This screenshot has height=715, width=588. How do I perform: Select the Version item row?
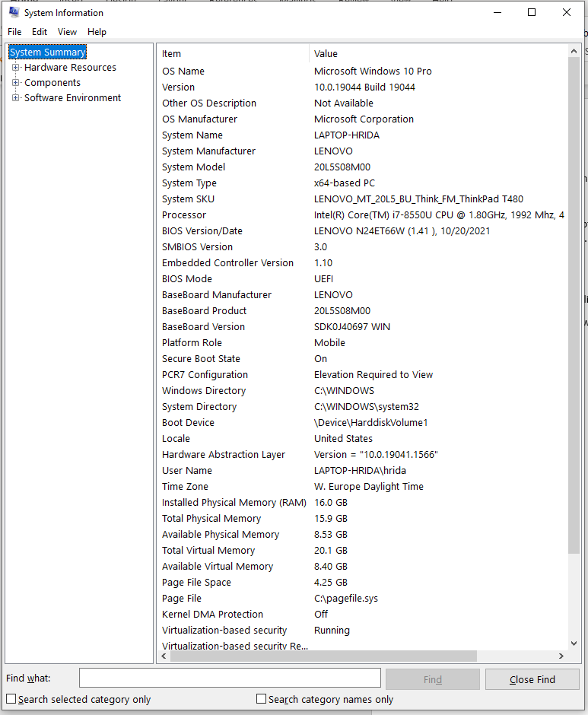pyautogui.click(x=363, y=87)
